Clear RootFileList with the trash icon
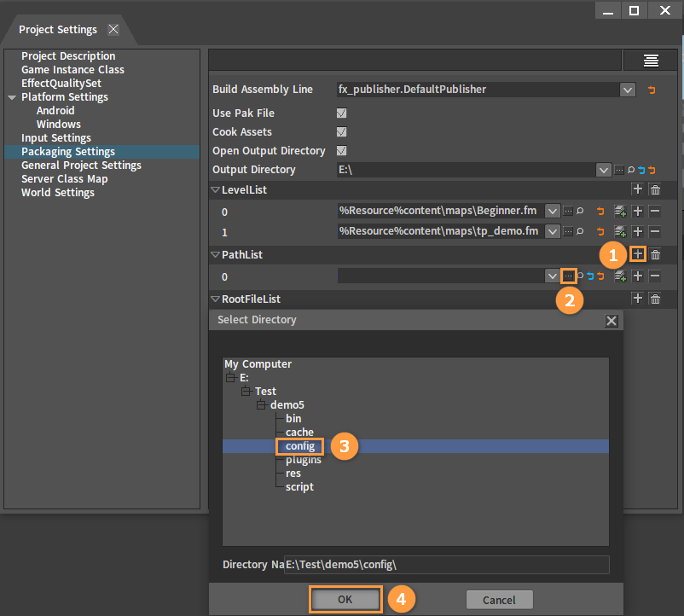Viewport: 684px width, 616px height. (x=655, y=299)
